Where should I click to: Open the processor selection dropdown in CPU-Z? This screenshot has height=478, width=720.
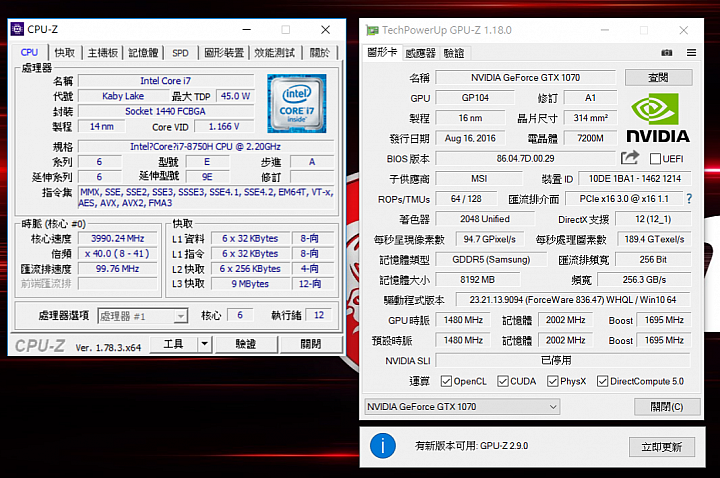(142, 316)
